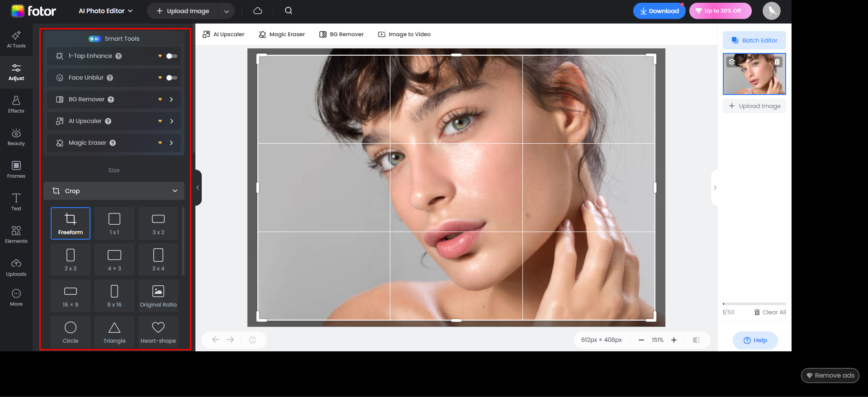Click the search magnifier icon
The image size is (868, 397).
click(289, 11)
